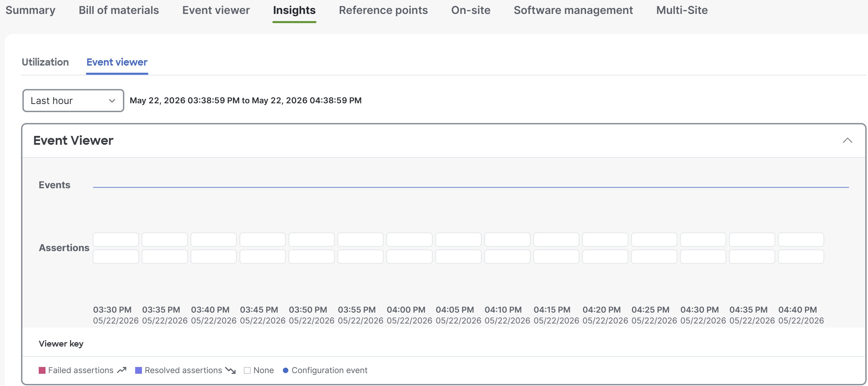The image size is (868, 386).
Task: Click the upward trend arrow icon
Action: coord(122,370)
